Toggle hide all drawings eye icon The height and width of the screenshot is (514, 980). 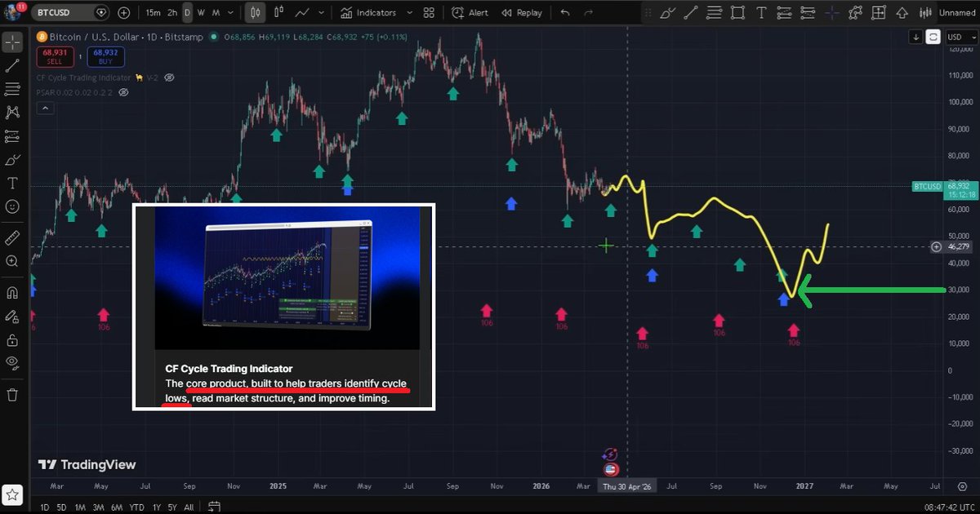tap(12, 363)
